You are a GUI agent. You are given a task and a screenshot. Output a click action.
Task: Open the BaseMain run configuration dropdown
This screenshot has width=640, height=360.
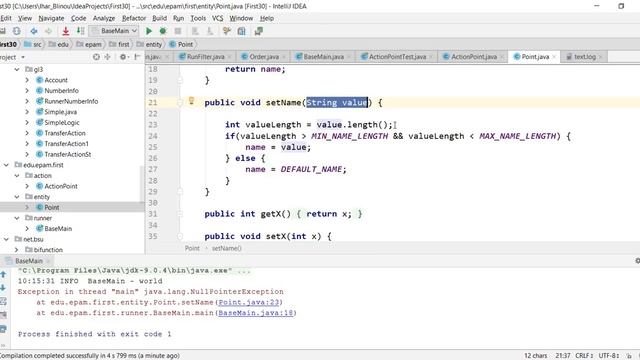114,31
